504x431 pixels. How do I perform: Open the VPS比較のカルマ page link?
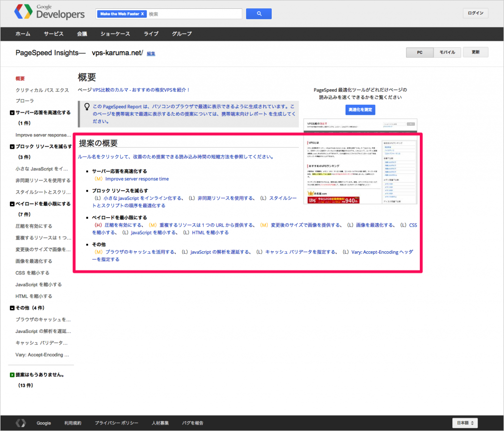point(141,90)
